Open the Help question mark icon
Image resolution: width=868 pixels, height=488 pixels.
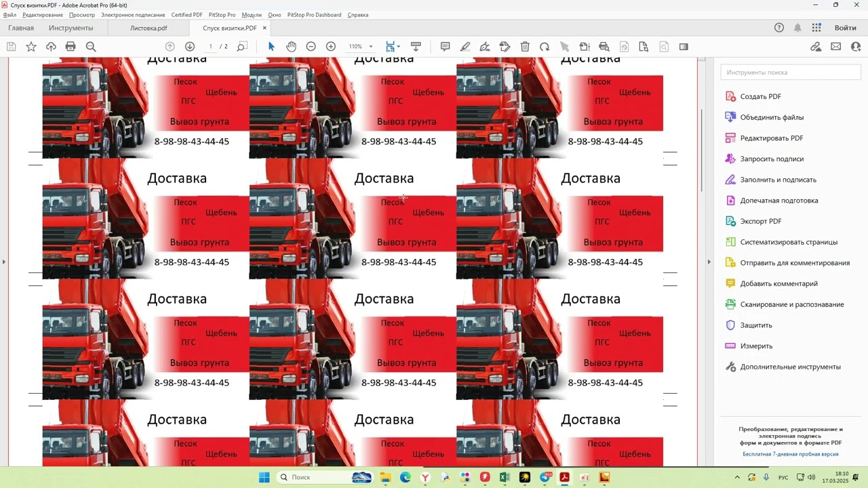pos(779,28)
